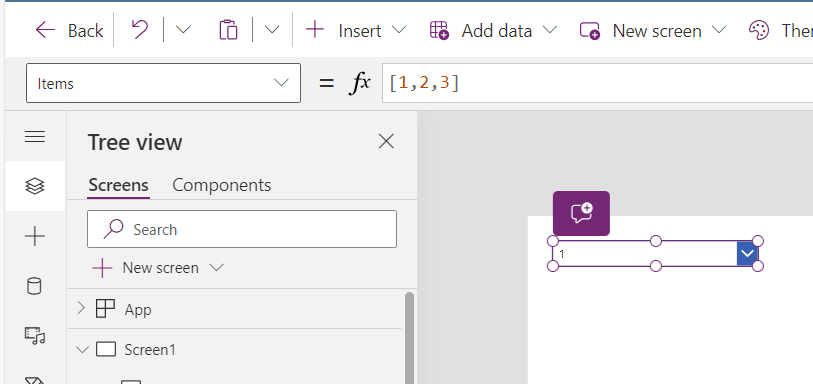The width and height of the screenshot is (813, 384).
Task: Click the Paste clipboard icon
Action: click(x=228, y=30)
